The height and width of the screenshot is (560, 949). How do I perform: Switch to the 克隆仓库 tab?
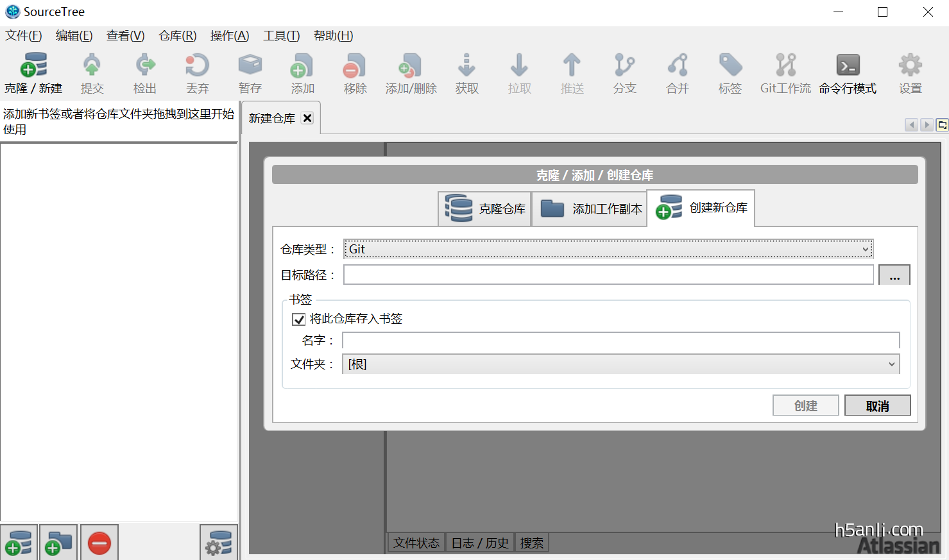click(x=485, y=208)
